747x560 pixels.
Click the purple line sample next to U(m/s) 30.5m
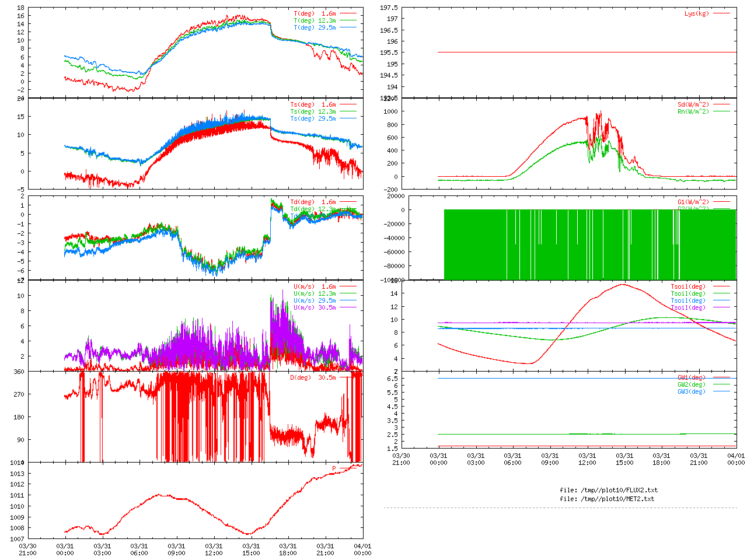[348, 308]
